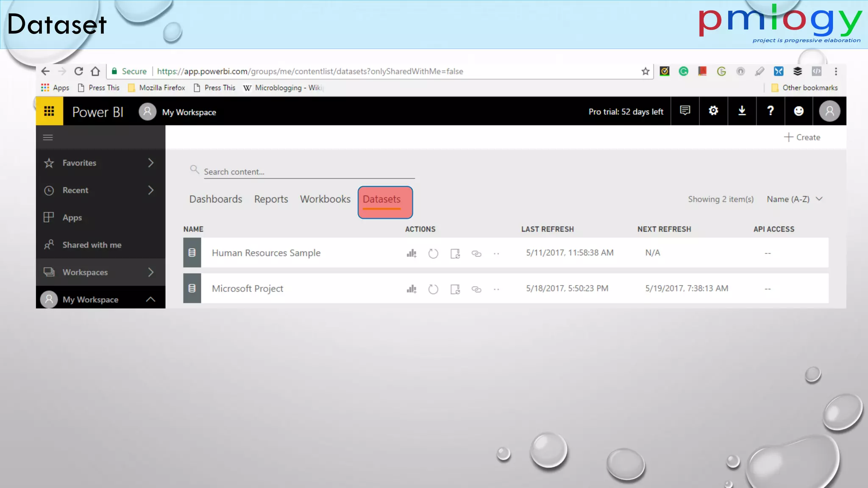Toggle the hamburger navigation pane button
868x488 pixels.
click(48, 137)
